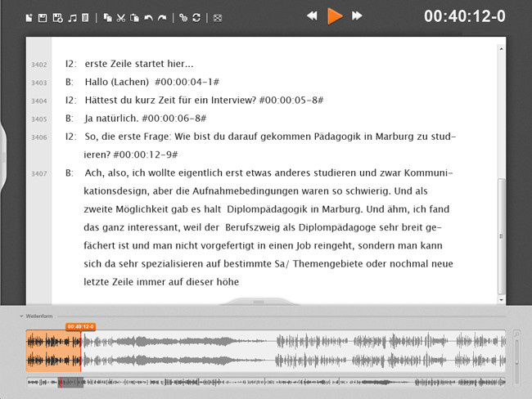Select line number 3407
532x399 pixels.
coord(39,174)
